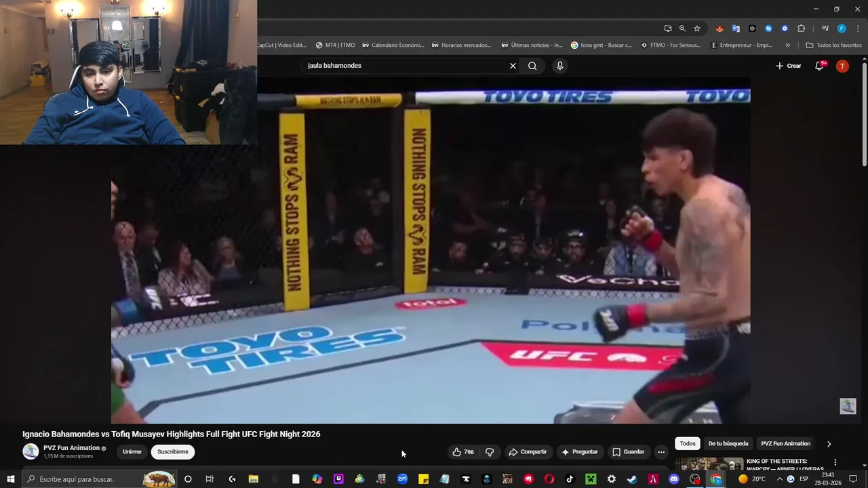Open the Horarios mercados bookmark
This screenshot has width=868, height=488.
coord(461,45)
